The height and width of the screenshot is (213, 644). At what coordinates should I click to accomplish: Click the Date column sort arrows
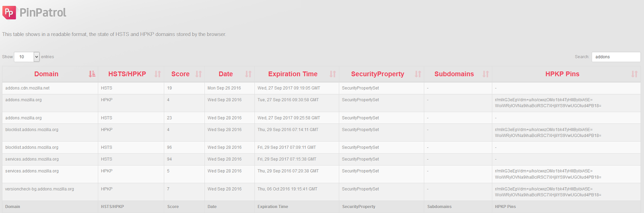click(x=248, y=74)
